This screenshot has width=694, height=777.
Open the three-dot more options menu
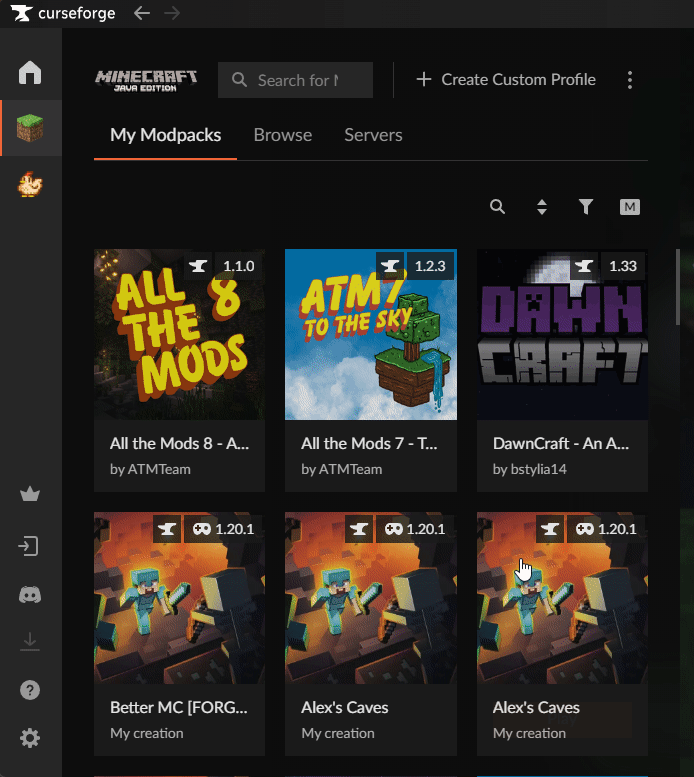(x=630, y=80)
